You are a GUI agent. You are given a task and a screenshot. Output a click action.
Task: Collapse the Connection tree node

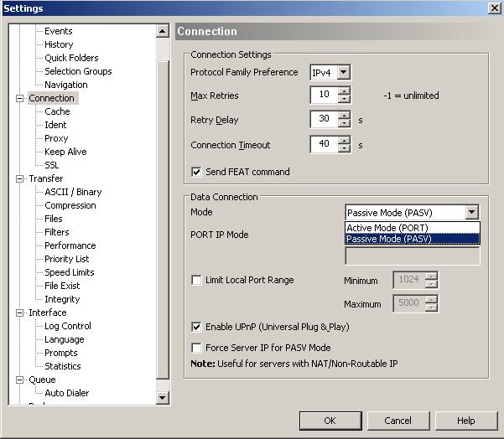(20, 98)
